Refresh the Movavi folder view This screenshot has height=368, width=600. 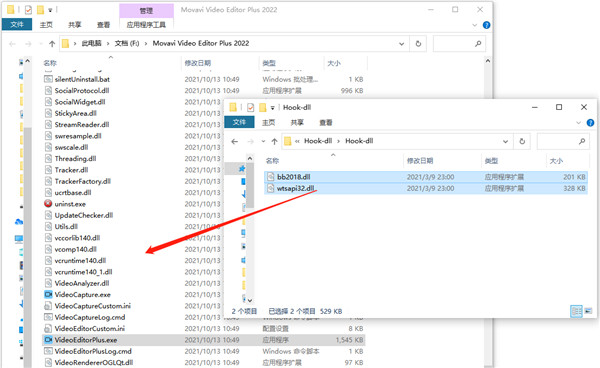[x=418, y=44]
